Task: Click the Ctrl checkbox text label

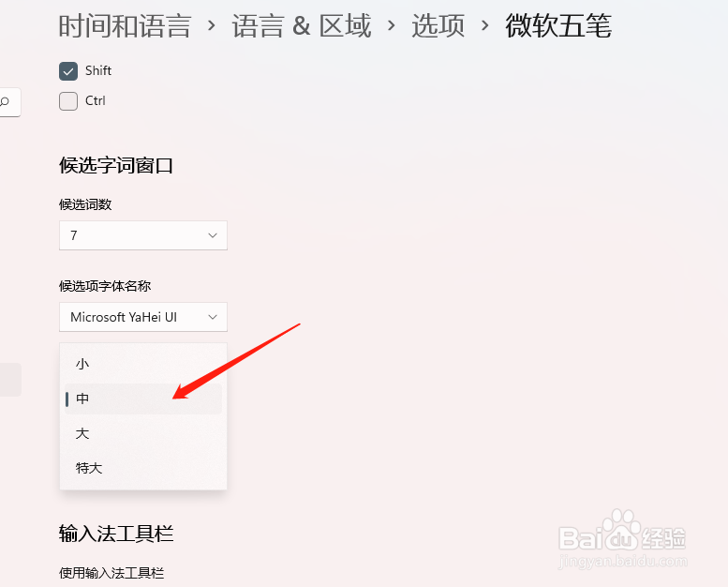Action: [x=96, y=101]
